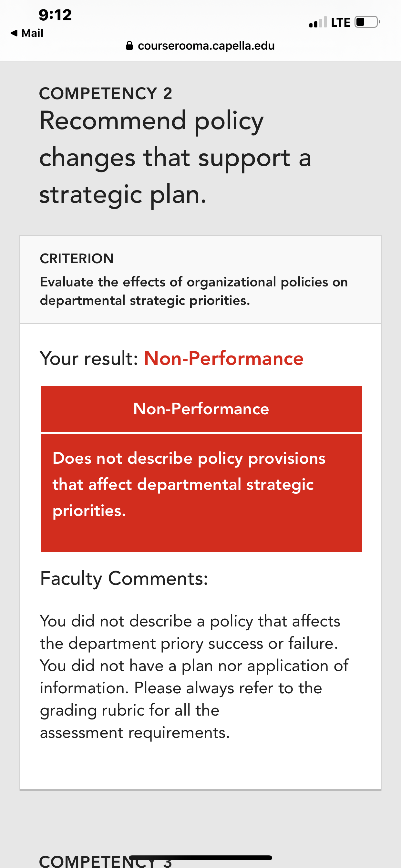Image resolution: width=401 pixels, height=868 pixels.
Task: Tap the LTE network indicator
Action: [340, 23]
